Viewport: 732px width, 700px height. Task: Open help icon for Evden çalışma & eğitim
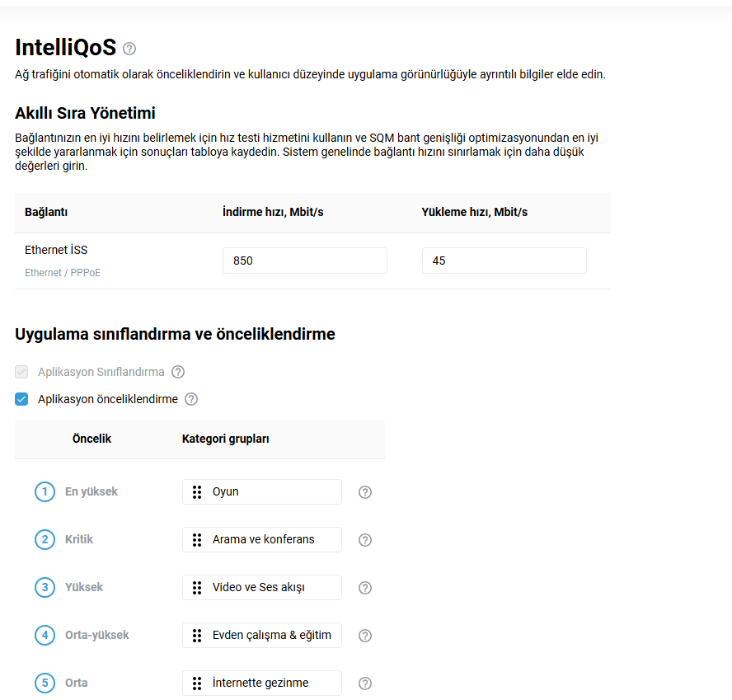(x=365, y=636)
